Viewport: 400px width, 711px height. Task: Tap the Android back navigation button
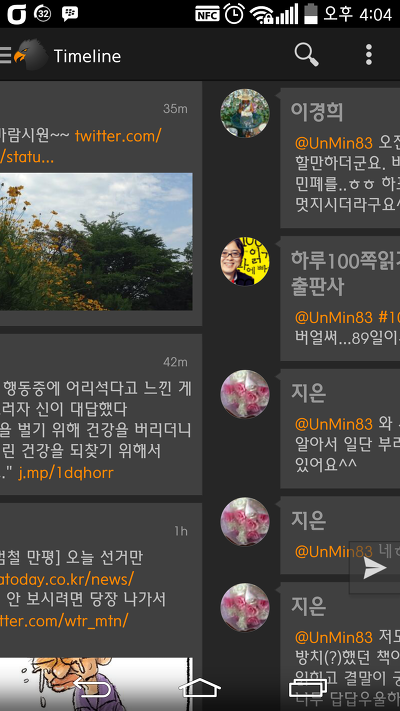(x=92, y=687)
